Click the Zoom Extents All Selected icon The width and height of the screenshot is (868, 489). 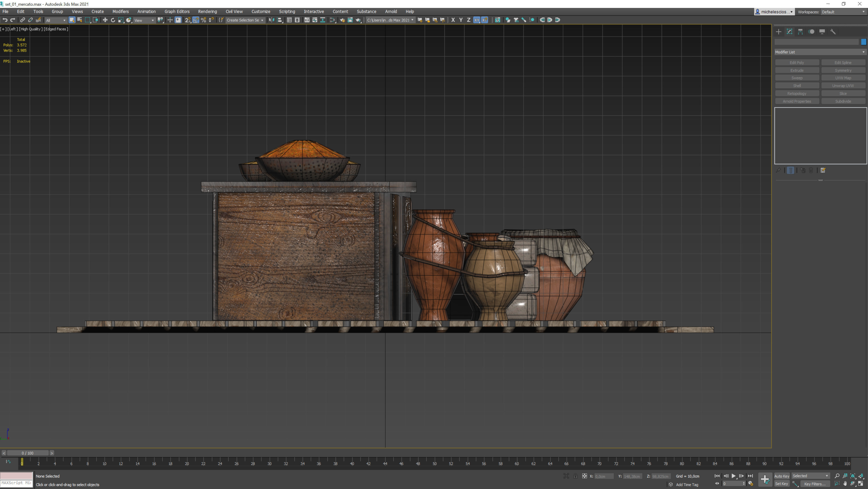tap(861, 476)
